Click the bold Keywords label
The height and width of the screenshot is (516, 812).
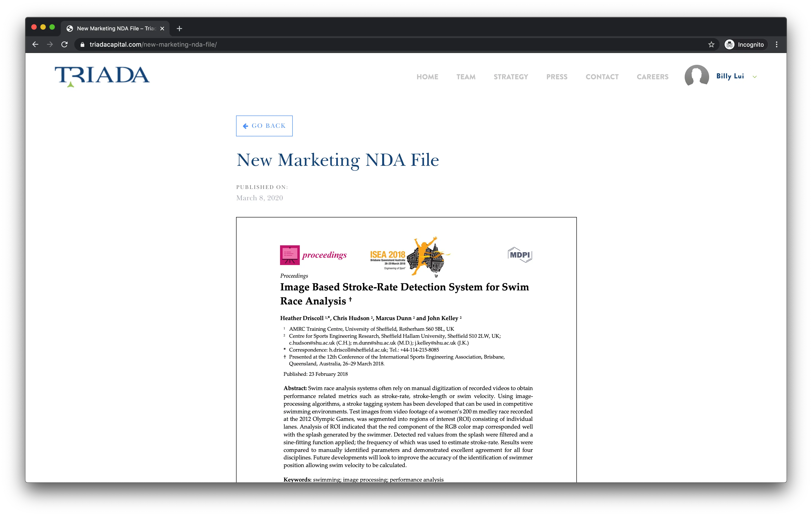tap(297, 480)
